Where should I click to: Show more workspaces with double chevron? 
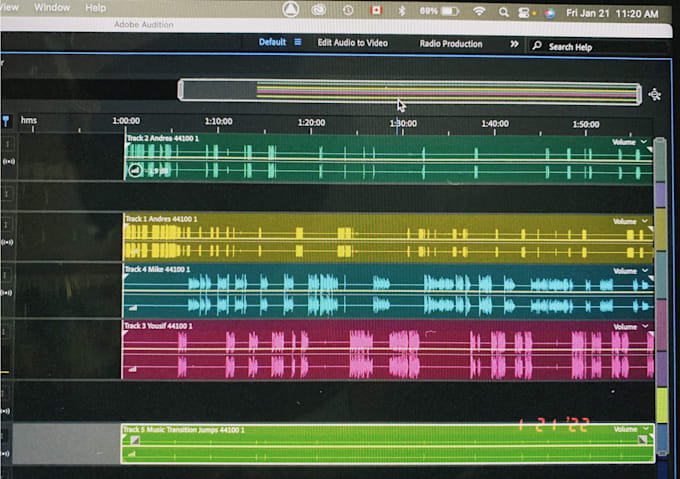click(514, 44)
